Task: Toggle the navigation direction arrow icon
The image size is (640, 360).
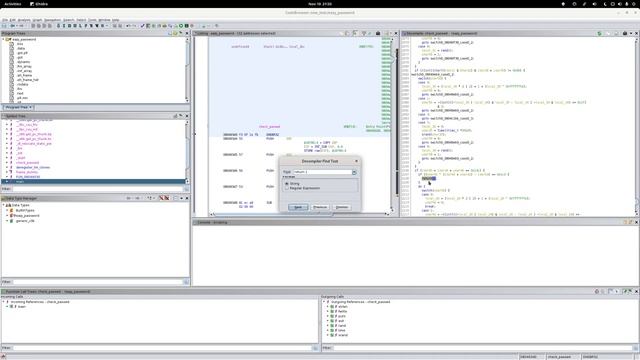Action: coord(58,26)
